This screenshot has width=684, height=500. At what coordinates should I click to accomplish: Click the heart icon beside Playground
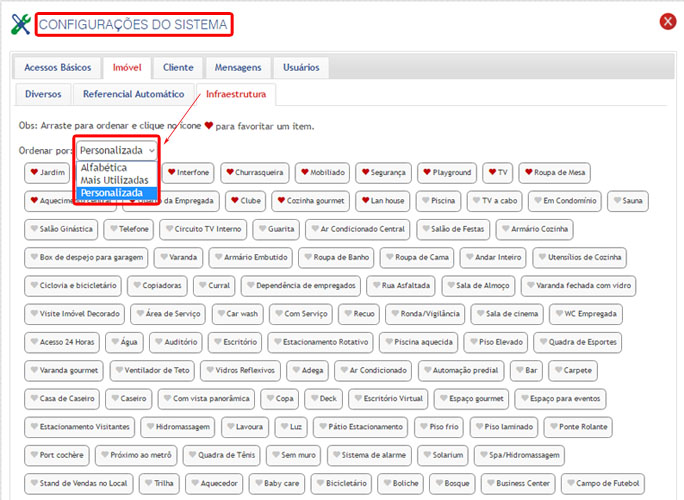tap(426, 172)
